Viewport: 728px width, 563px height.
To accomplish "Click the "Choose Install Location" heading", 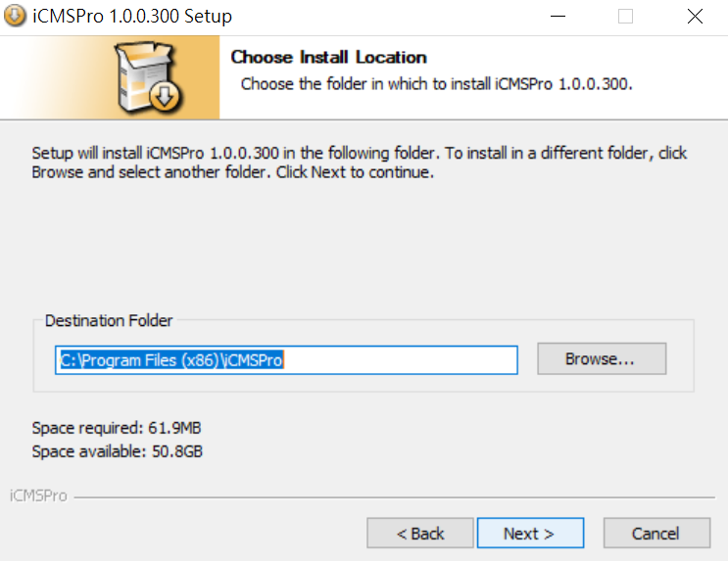I will tap(328, 57).
